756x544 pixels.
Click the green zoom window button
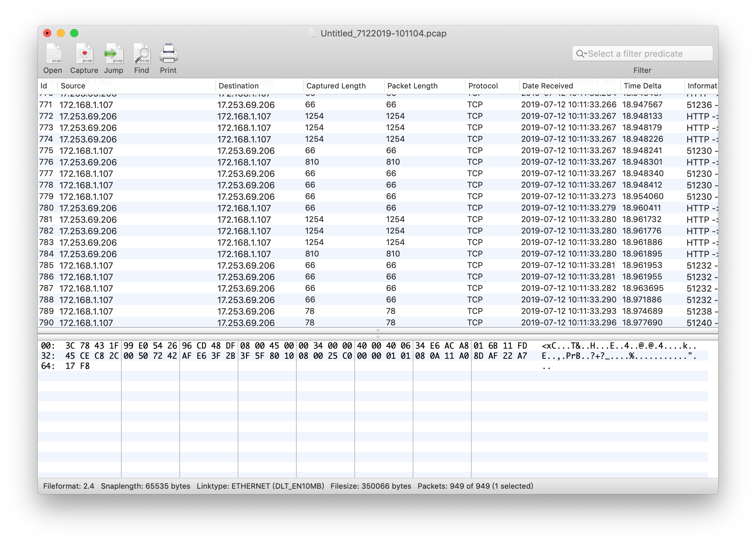click(74, 33)
